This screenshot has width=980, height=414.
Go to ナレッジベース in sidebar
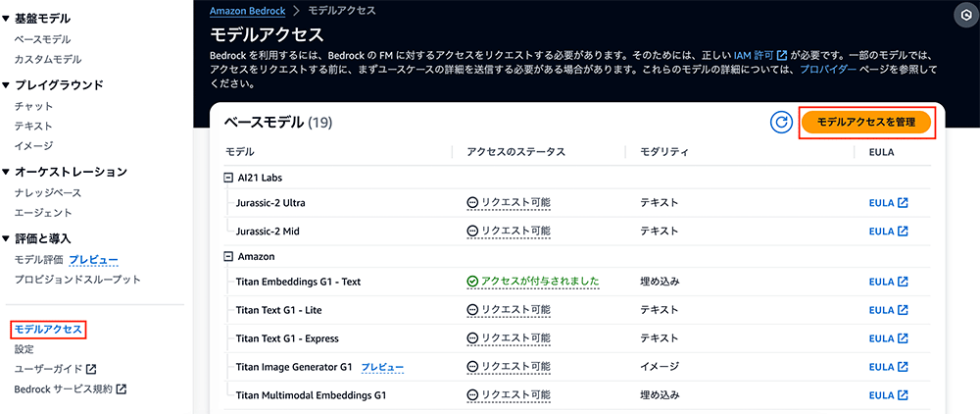pos(48,192)
